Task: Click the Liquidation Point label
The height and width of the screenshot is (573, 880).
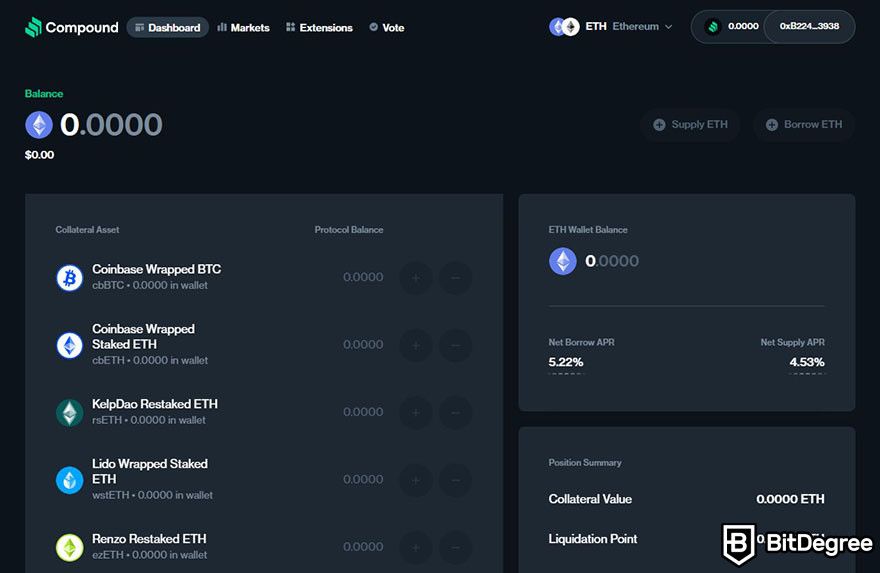Action: 593,539
